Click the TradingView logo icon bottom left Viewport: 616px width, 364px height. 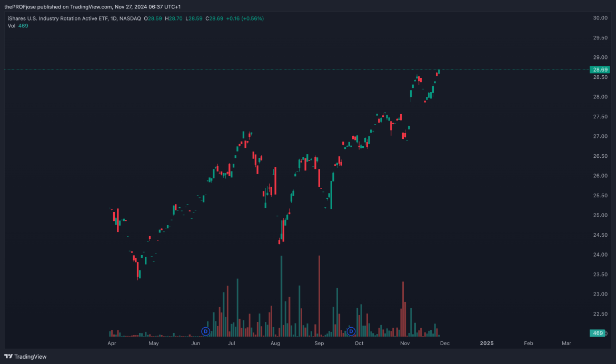(x=9, y=357)
